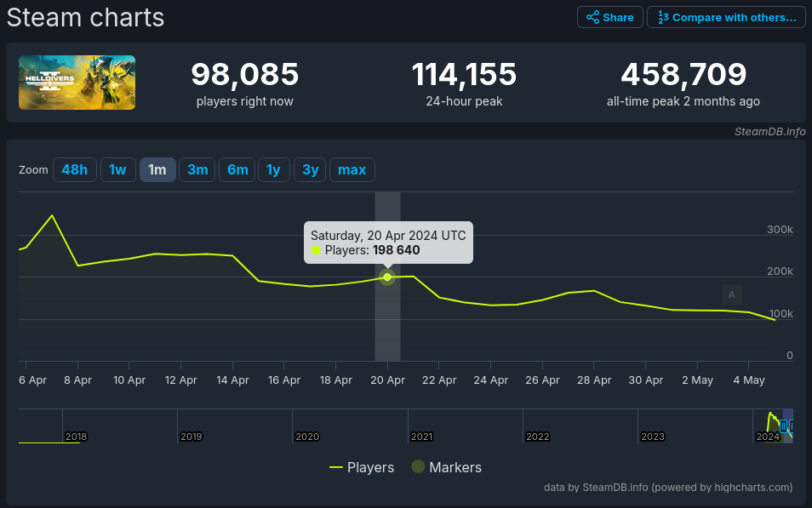
Task: Click the A marker flag on chart
Action: click(x=732, y=294)
